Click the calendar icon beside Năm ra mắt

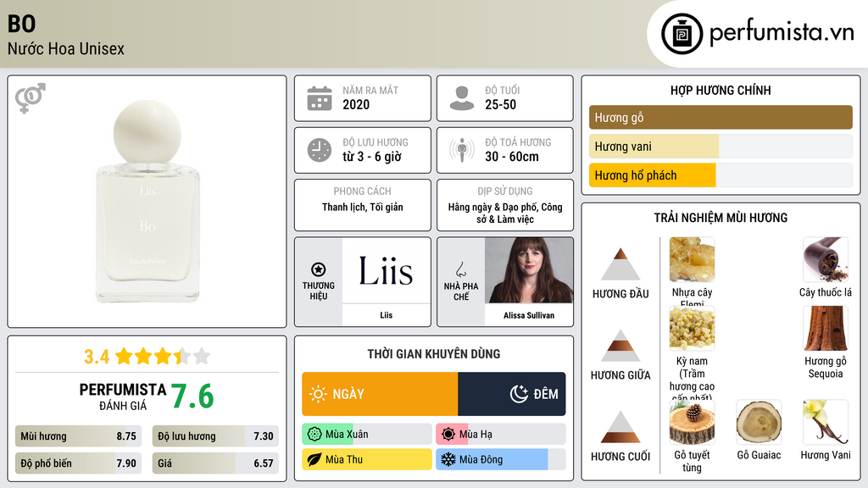[320, 98]
